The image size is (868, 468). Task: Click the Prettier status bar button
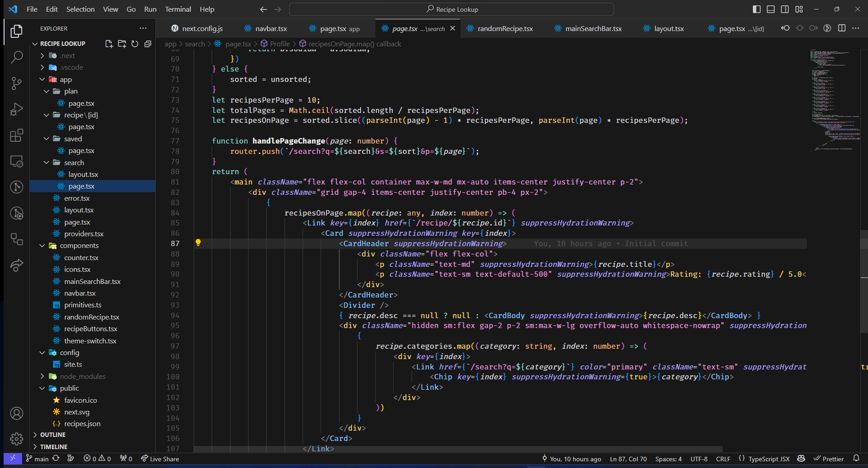[828, 459]
